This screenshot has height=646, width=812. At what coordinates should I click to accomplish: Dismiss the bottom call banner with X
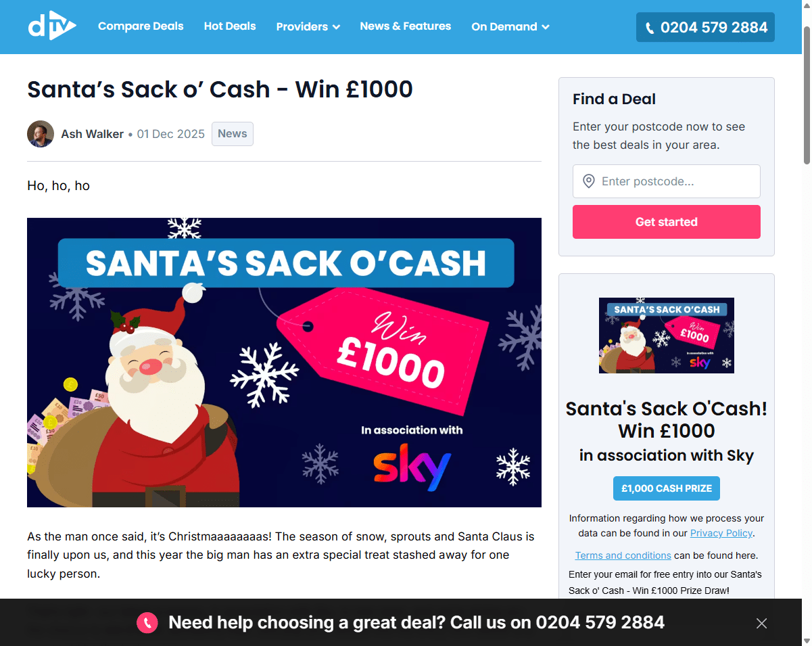(x=762, y=623)
